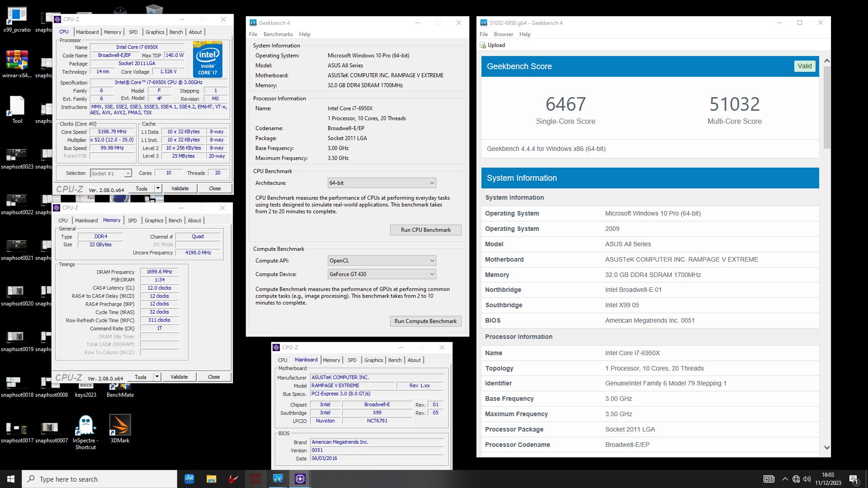Open Browser menu in Geekbench results window
868x488 pixels.
(504, 34)
